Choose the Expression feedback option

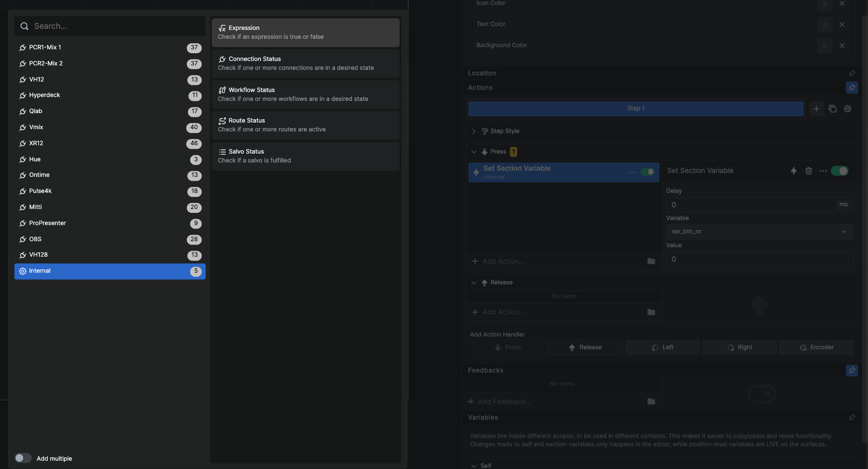pos(305,32)
